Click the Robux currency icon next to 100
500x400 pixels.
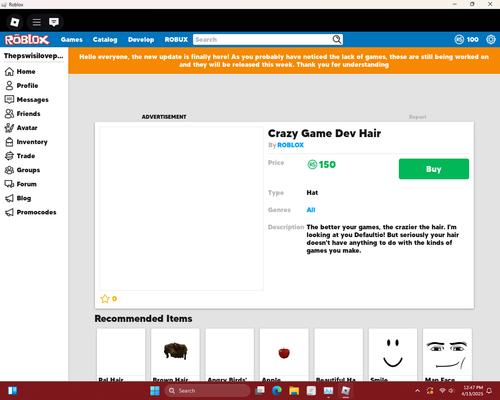coord(459,39)
